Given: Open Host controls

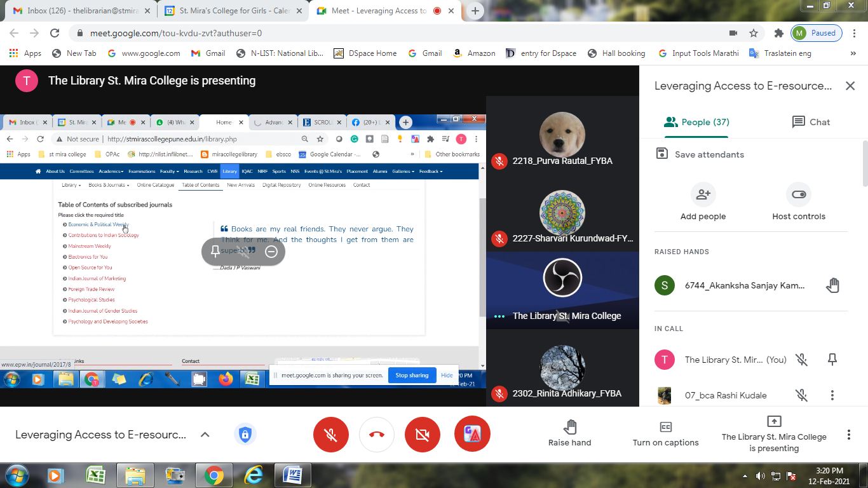Looking at the screenshot, I should [x=799, y=194].
